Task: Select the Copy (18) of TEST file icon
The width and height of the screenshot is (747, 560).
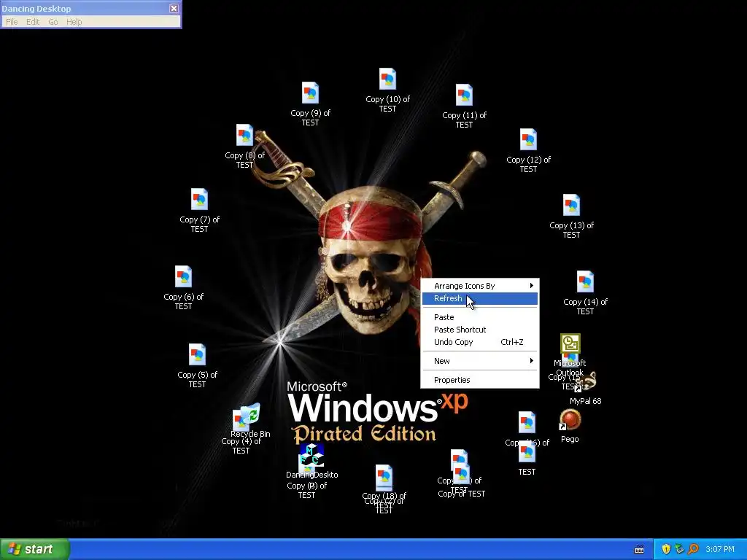Action: (x=384, y=478)
